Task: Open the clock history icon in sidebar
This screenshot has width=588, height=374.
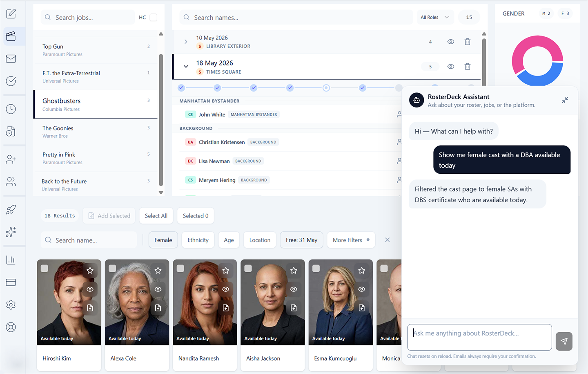Action: click(x=11, y=109)
